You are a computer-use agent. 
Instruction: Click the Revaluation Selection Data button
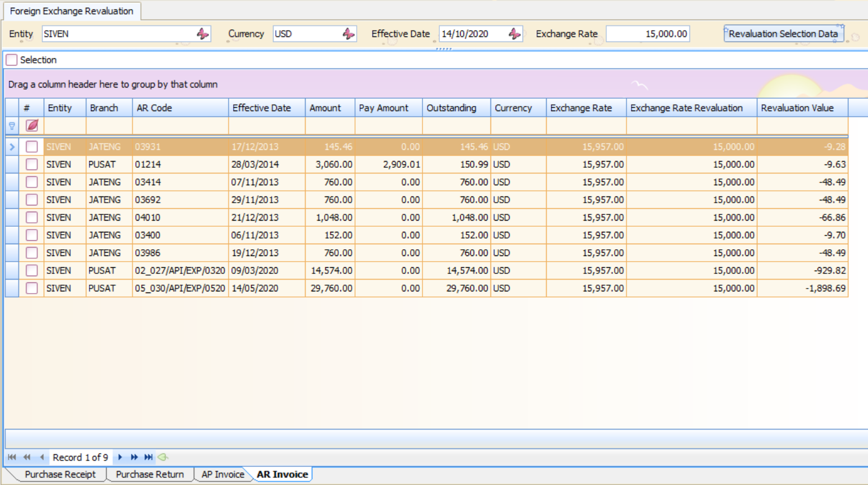pyautogui.click(x=784, y=34)
